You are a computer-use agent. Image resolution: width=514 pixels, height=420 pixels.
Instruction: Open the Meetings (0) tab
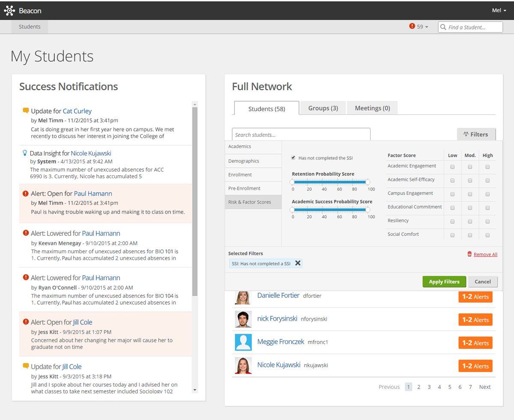(372, 108)
